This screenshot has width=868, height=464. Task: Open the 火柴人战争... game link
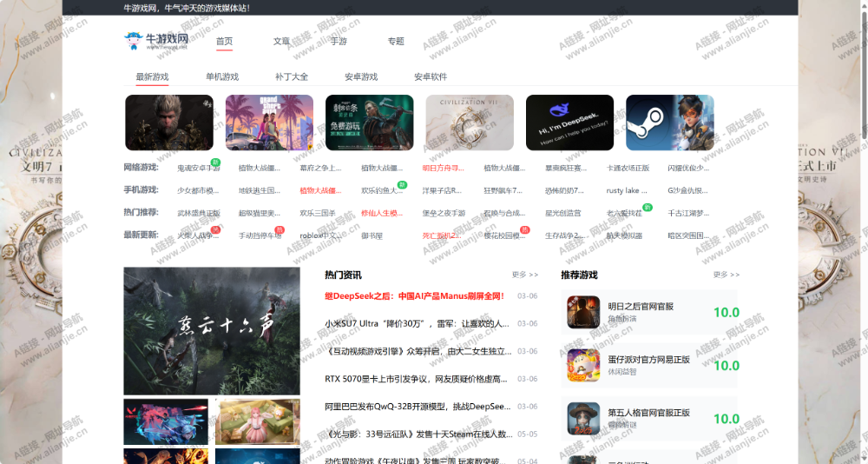pos(198,235)
